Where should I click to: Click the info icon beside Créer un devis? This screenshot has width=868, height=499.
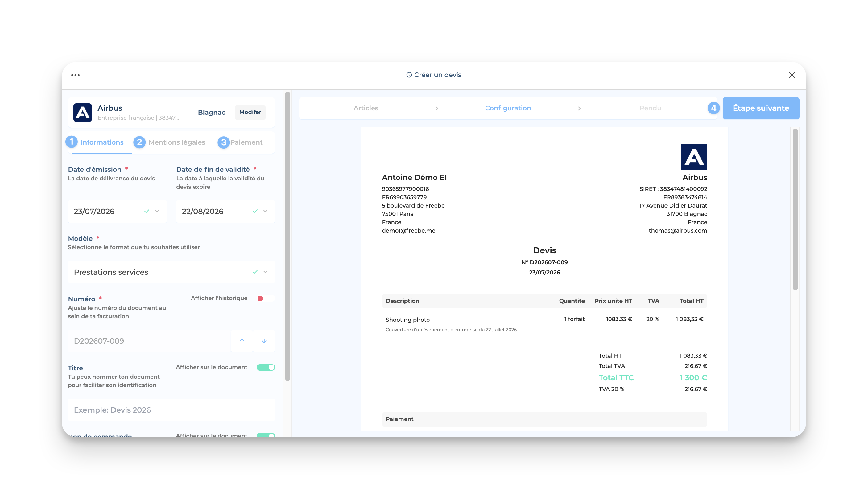[409, 75]
